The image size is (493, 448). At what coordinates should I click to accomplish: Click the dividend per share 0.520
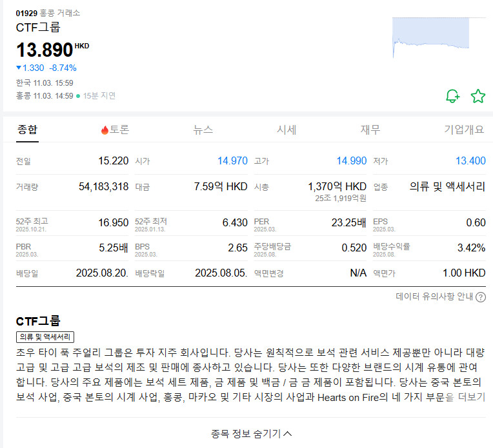(354, 248)
